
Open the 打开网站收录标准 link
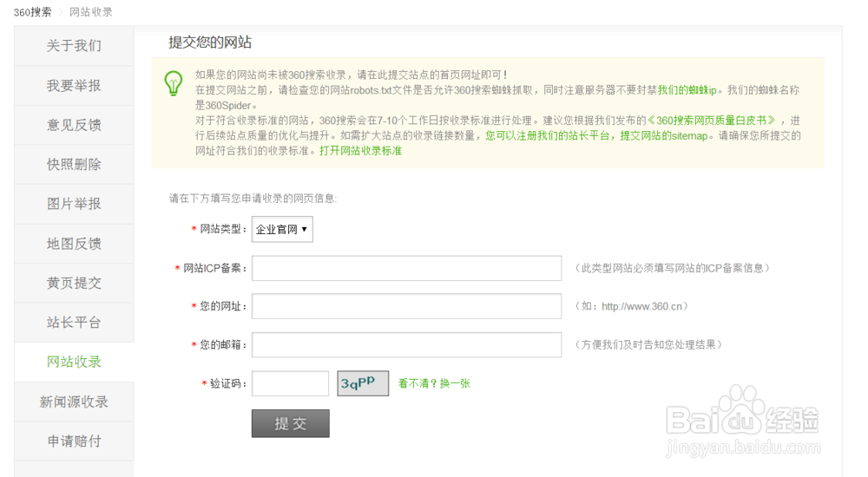click(x=360, y=151)
